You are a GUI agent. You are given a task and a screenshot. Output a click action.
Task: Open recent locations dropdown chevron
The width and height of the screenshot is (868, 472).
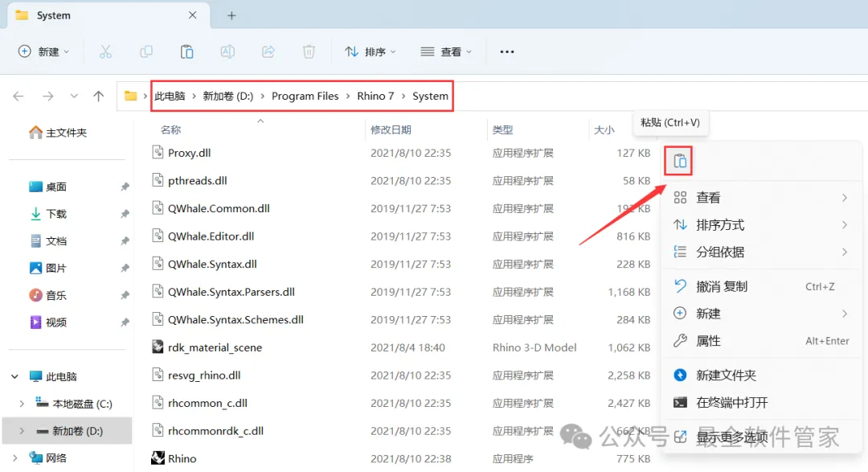74,96
